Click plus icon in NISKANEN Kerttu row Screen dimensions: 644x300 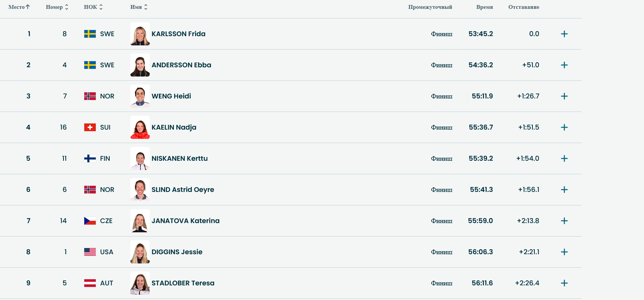click(564, 158)
